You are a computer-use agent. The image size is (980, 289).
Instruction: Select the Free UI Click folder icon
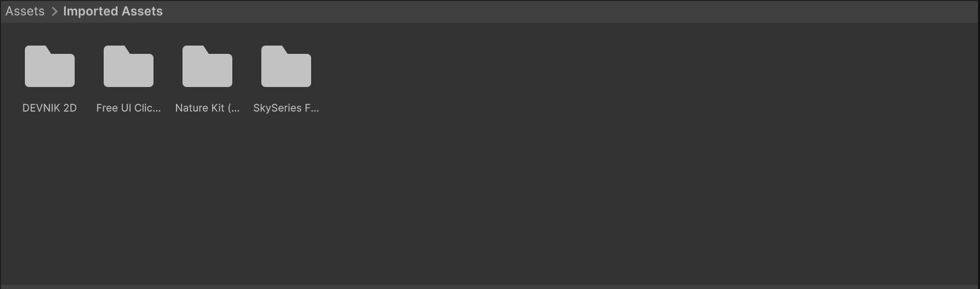[129, 66]
